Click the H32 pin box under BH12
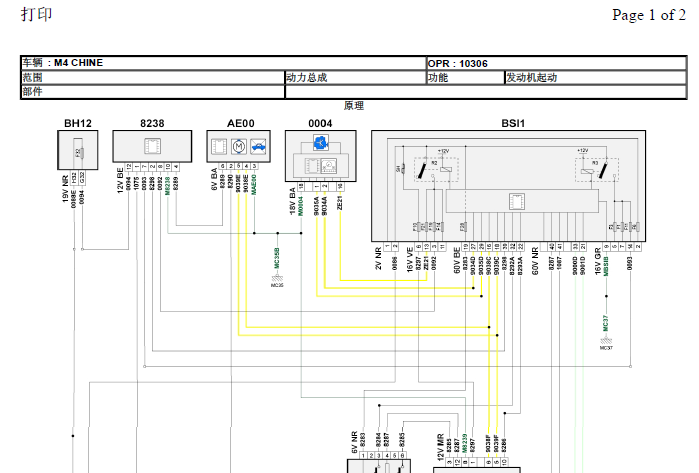The height and width of the screenshot is (473, 699). 74,178
